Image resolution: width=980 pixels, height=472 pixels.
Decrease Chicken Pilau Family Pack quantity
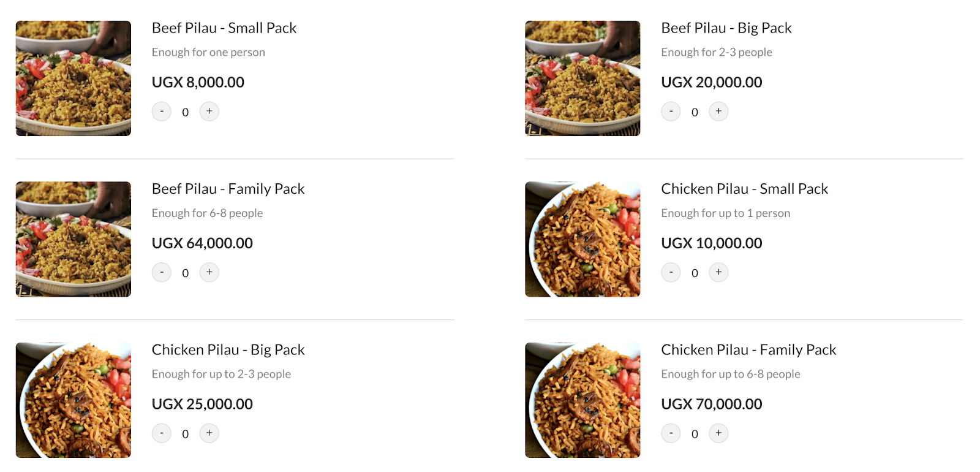coord(671,433)
